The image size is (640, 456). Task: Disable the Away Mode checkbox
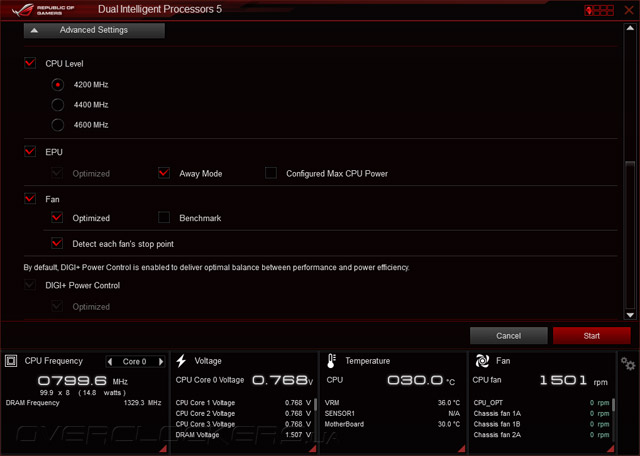tap(164, 173)
